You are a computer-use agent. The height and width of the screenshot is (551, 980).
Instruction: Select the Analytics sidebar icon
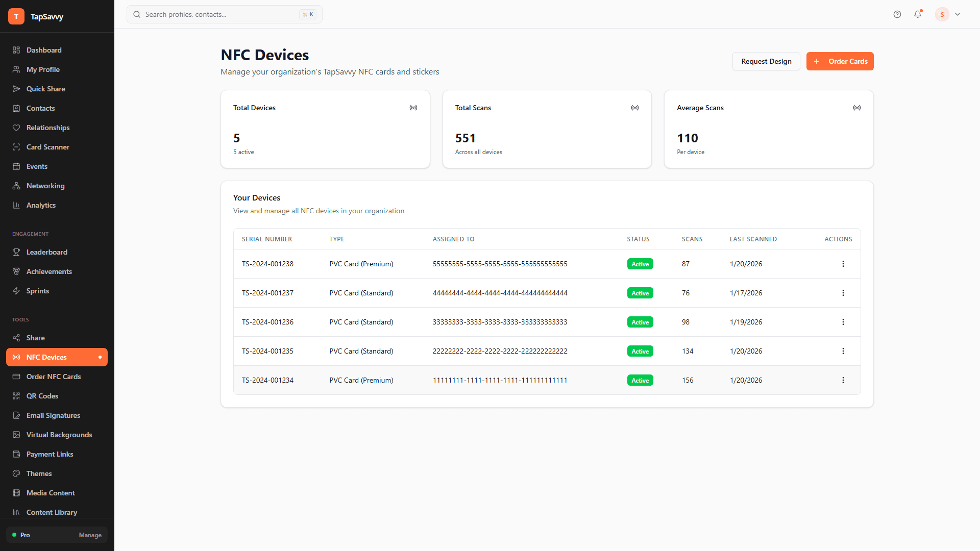[x=17, y=205]
